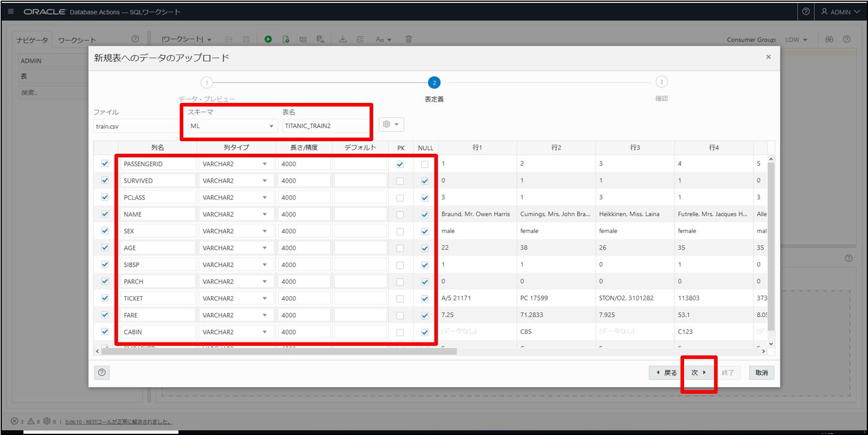Click the Next button
The width and height of the screenshot is (868, 435).
coord(699,373)
